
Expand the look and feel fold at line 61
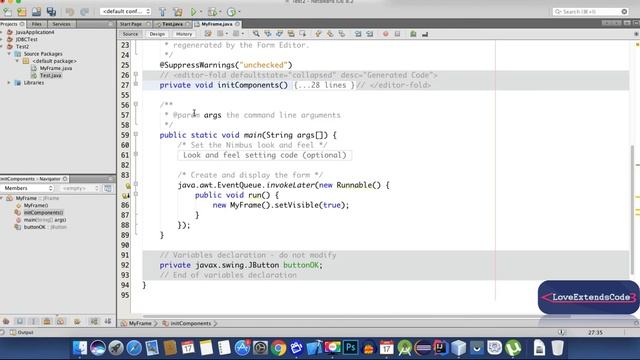click(136, 155)
